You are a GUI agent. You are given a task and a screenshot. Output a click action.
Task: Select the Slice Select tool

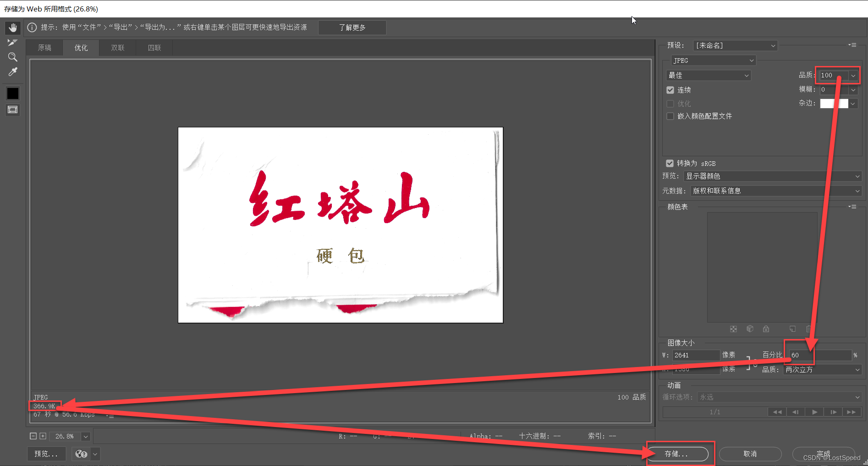coord(13,43)
